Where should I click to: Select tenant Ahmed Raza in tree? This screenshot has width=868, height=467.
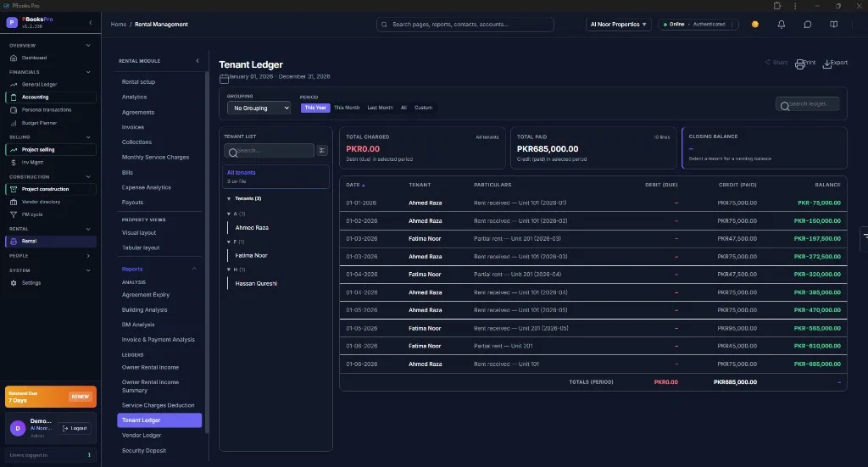[x=252, y=228]
